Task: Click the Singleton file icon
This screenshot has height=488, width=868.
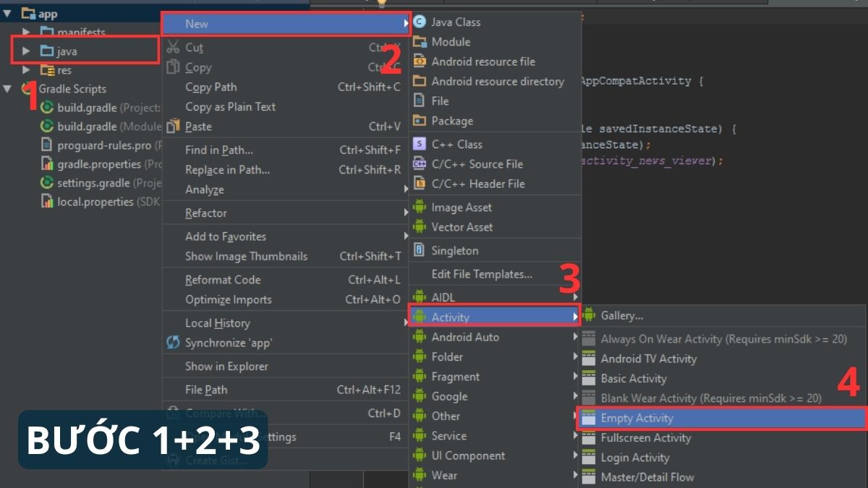Action: [420, 250]
